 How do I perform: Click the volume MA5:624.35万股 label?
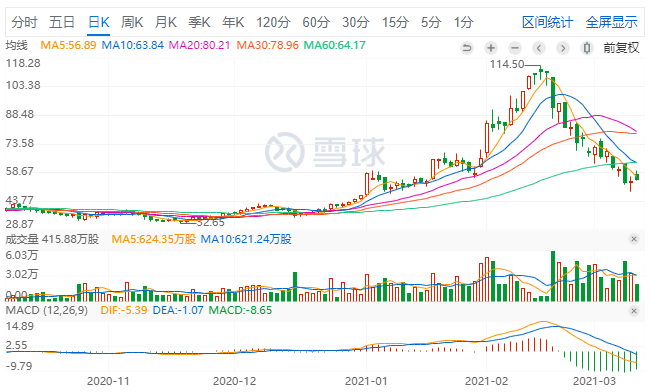tap(154, 239)
